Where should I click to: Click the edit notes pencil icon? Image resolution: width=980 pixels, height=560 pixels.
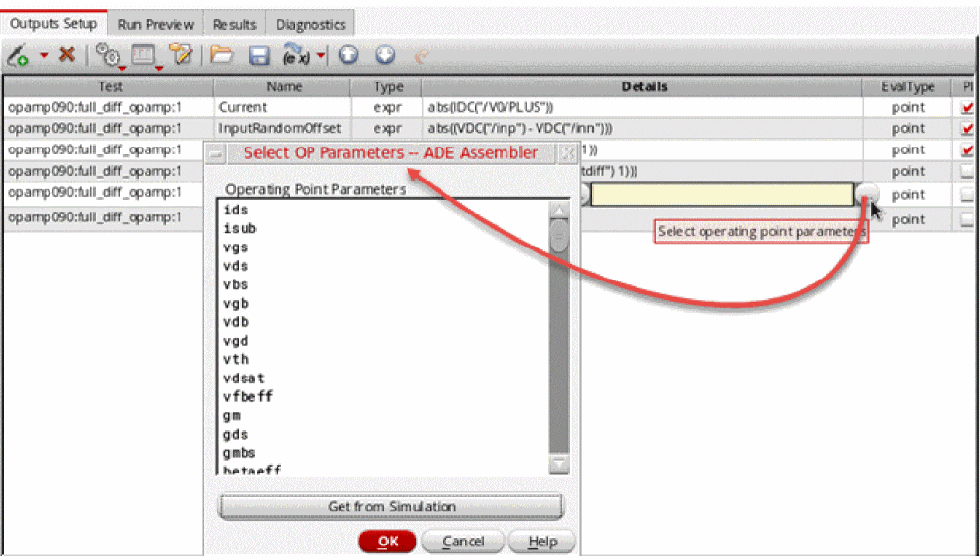pyautogui.click(x=181, y=55)
